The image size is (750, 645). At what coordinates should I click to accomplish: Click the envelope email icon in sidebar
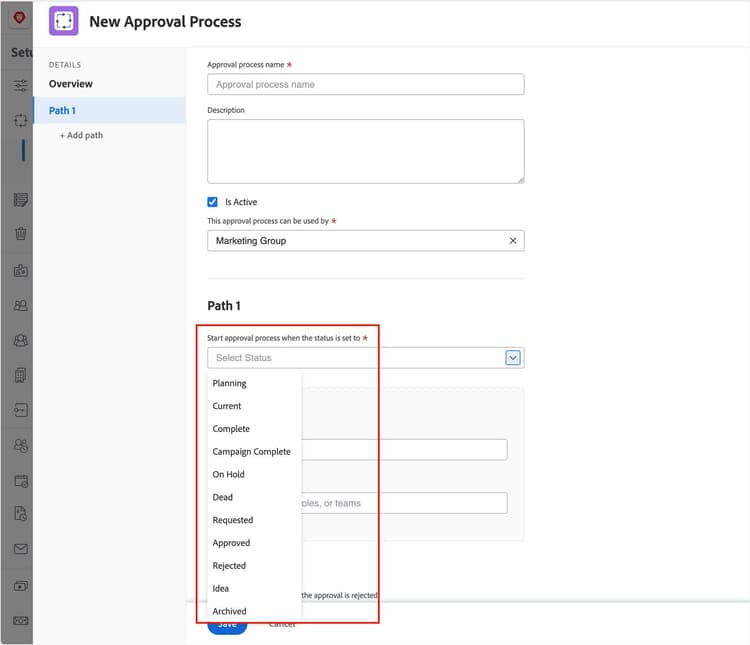[20, 549]
